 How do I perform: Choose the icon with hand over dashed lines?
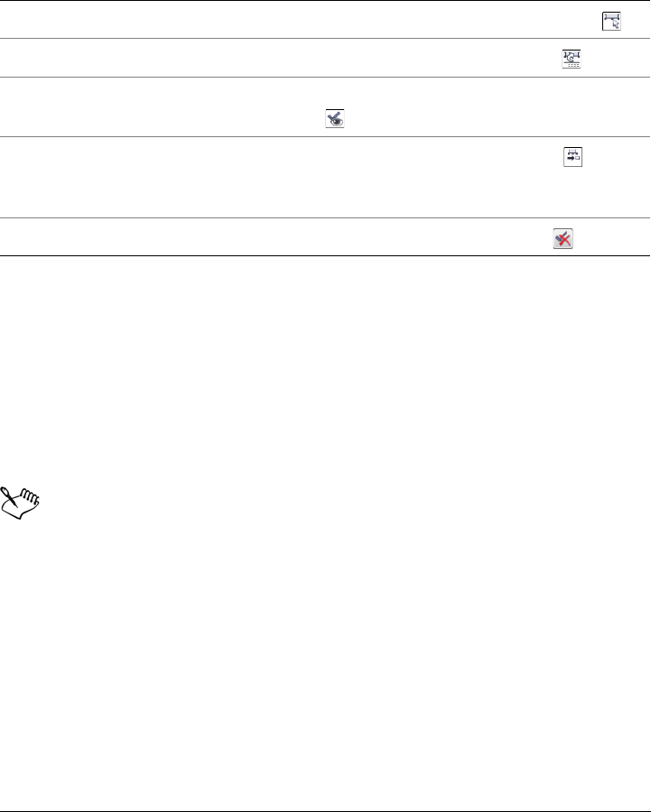click(x=572, y=59)
